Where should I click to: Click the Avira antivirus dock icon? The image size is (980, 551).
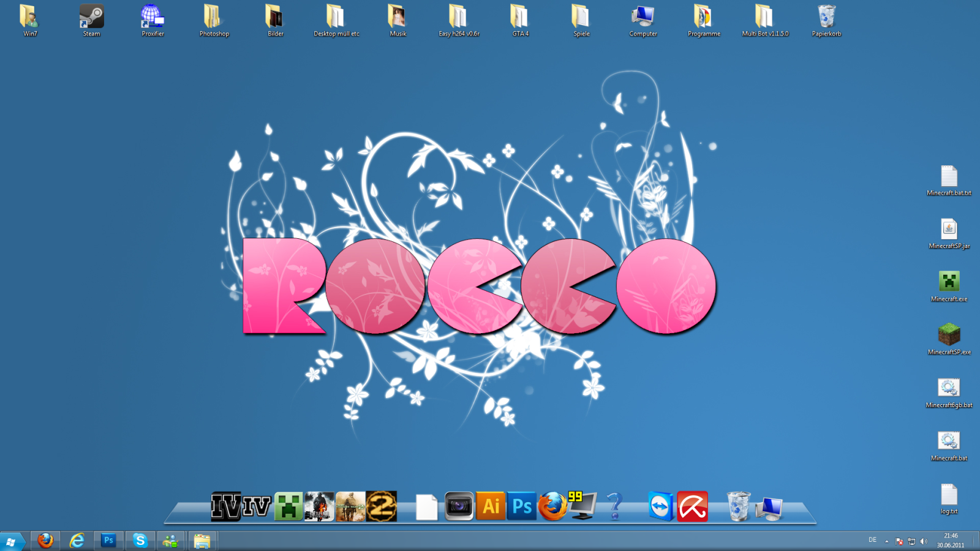[x=692, y=506]
